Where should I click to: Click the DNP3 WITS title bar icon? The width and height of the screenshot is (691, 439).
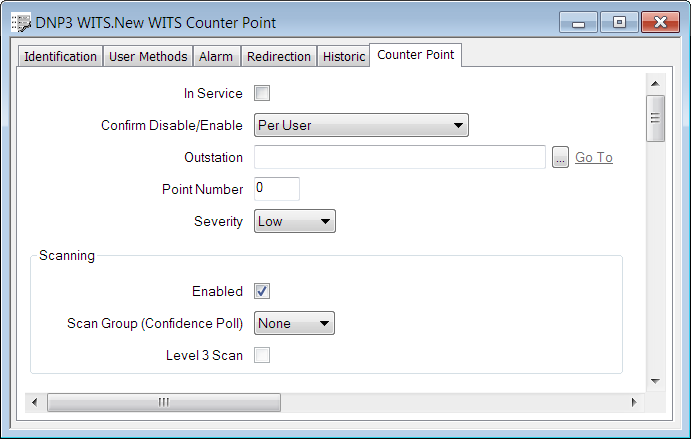tap(21, 22)
